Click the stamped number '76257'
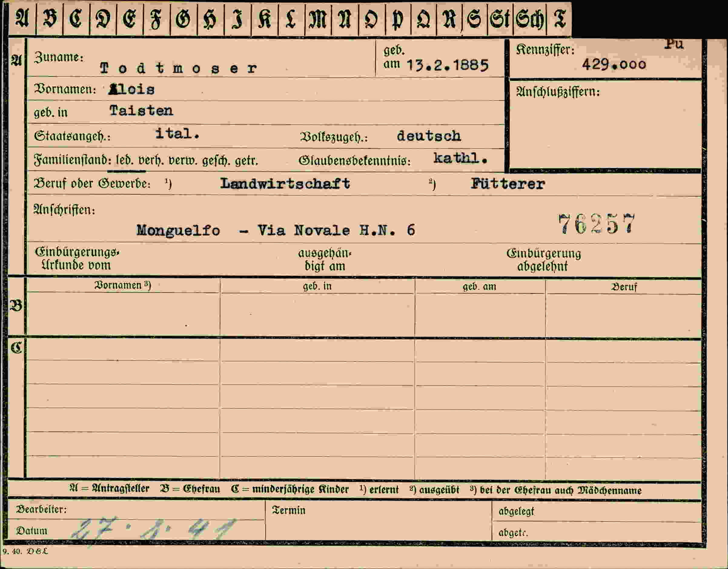The height and width of the screenshot is (569, 728). pyautogui.click(x=596, y=224)
